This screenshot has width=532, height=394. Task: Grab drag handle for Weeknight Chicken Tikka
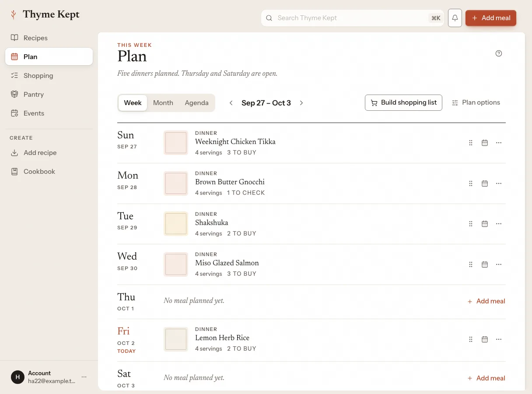[x=471, y=143]
